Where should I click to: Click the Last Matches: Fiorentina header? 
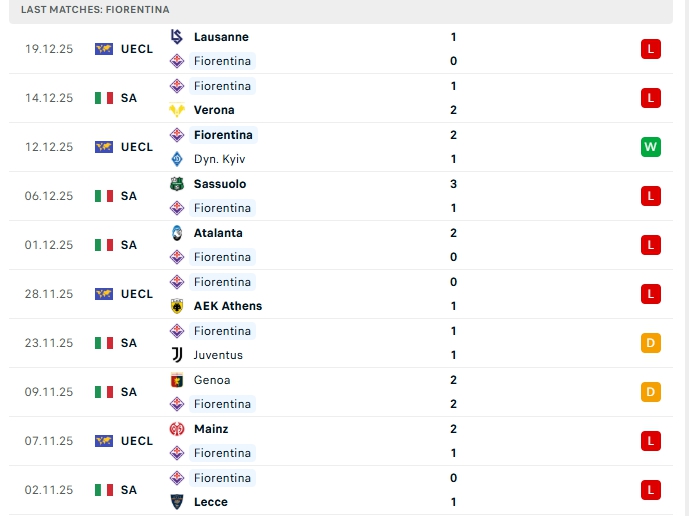[x=95, y=9]
